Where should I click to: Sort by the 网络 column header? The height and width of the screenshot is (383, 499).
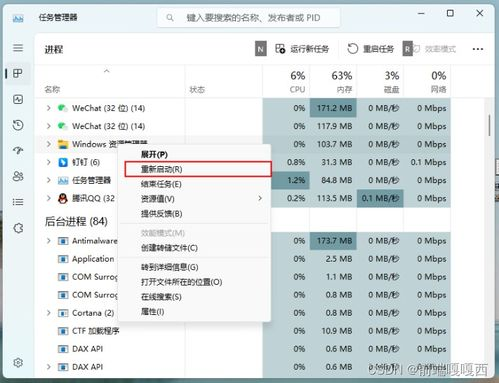427,82
